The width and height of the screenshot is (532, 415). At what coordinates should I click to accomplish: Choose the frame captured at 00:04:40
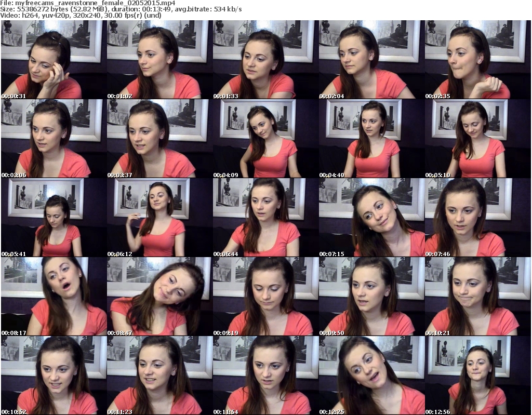click(371, 139)
